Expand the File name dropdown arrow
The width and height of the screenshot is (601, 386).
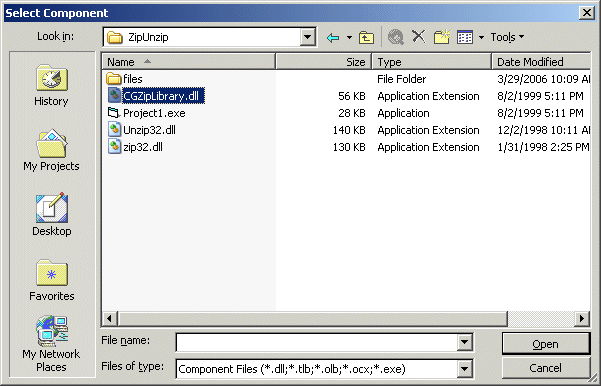tap(464, 342)
